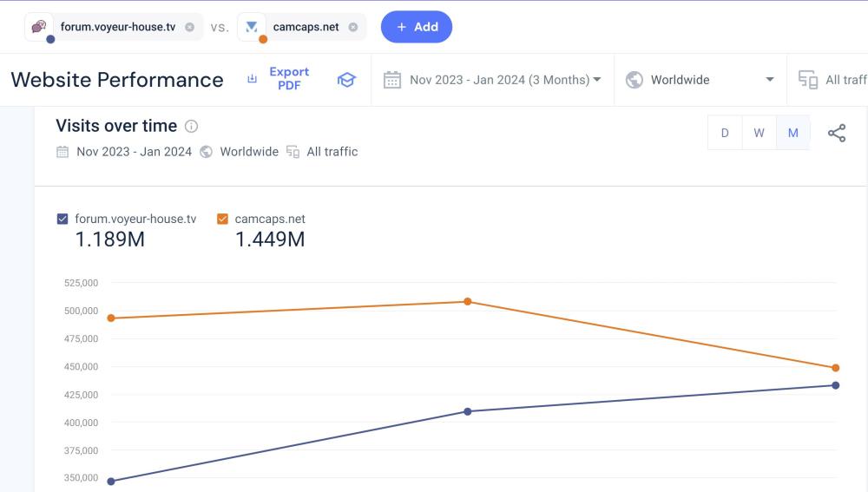Viewport: 868px width, 492px height.
Task: Click the camcaps.net site favicon
Action: point(252,27)
